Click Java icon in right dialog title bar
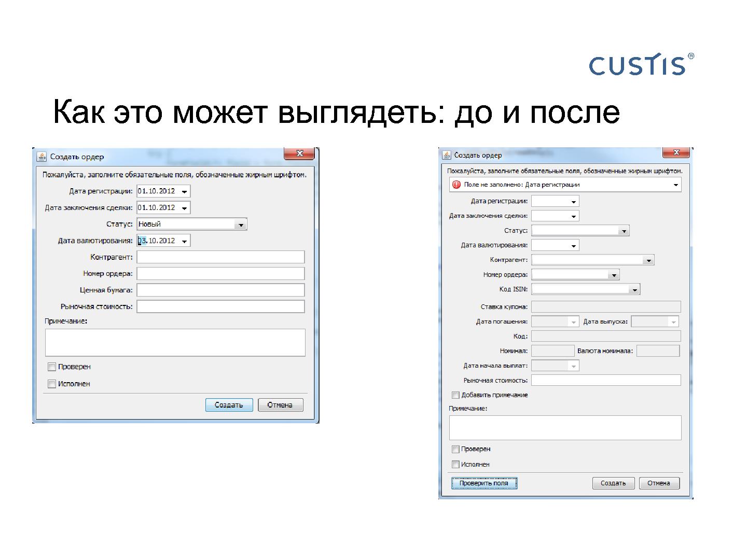This screenshot has height=560, width=747. click(446, 155)
